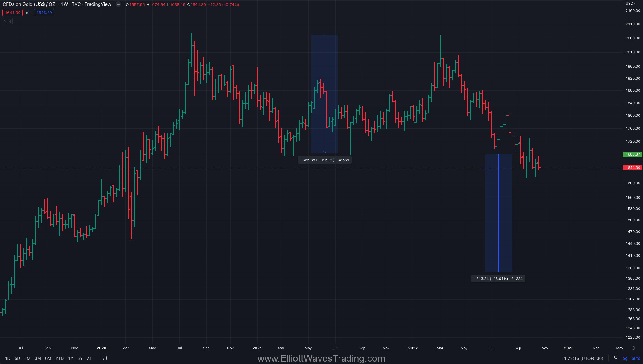Click the 1223.00 price axis label
Screen dimensions: 643x364
coord(633,337)
